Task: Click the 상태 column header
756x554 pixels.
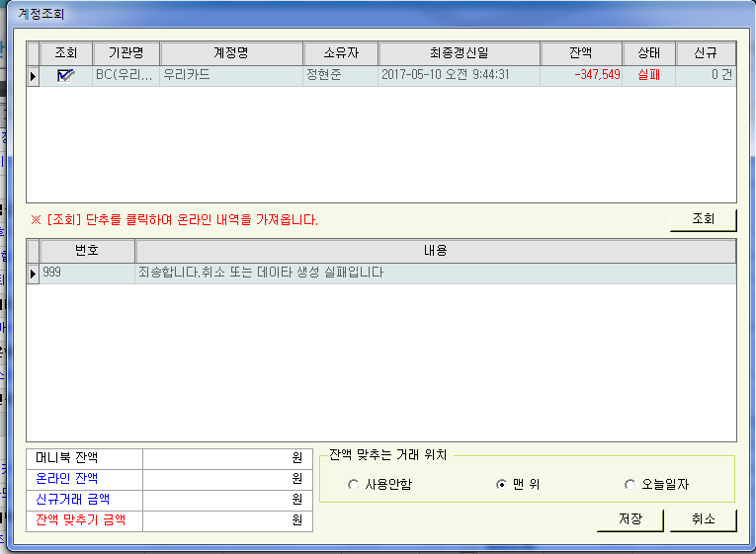Action: (649, 53)
